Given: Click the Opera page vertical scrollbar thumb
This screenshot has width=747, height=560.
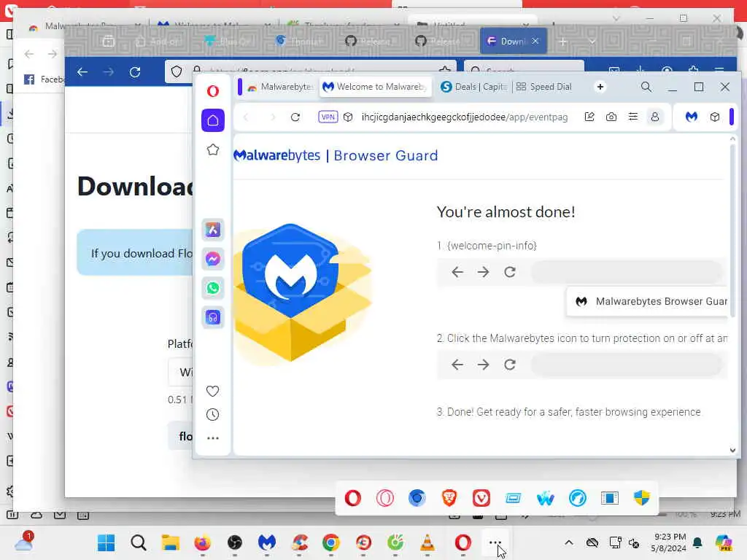Looking at the screenshot, I should click(x=732, y=231).
